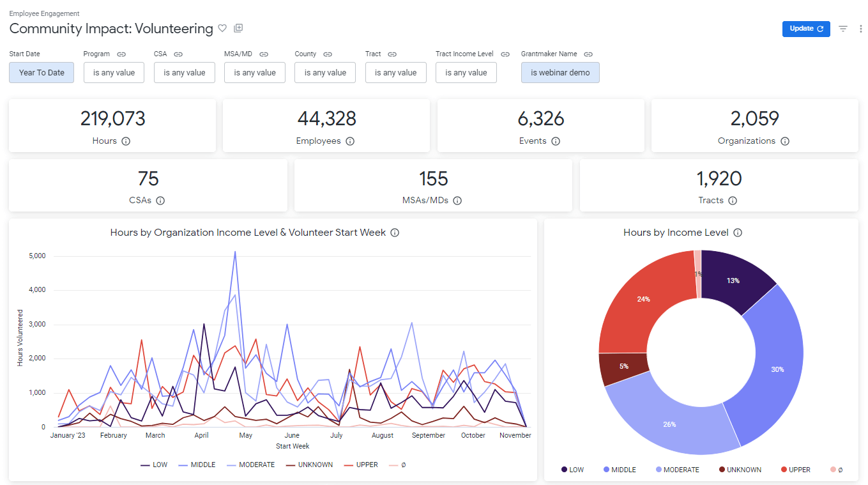Show info for the CSAs tile
Screen dimensions: 868x485
pos(160,201)
